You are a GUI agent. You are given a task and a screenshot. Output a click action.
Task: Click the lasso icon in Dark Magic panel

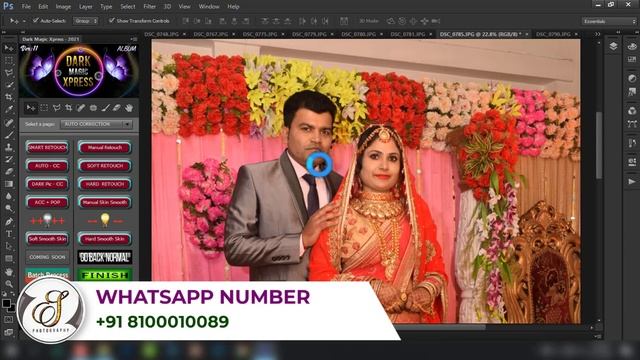pyautogui.click(x=56, y=108)
